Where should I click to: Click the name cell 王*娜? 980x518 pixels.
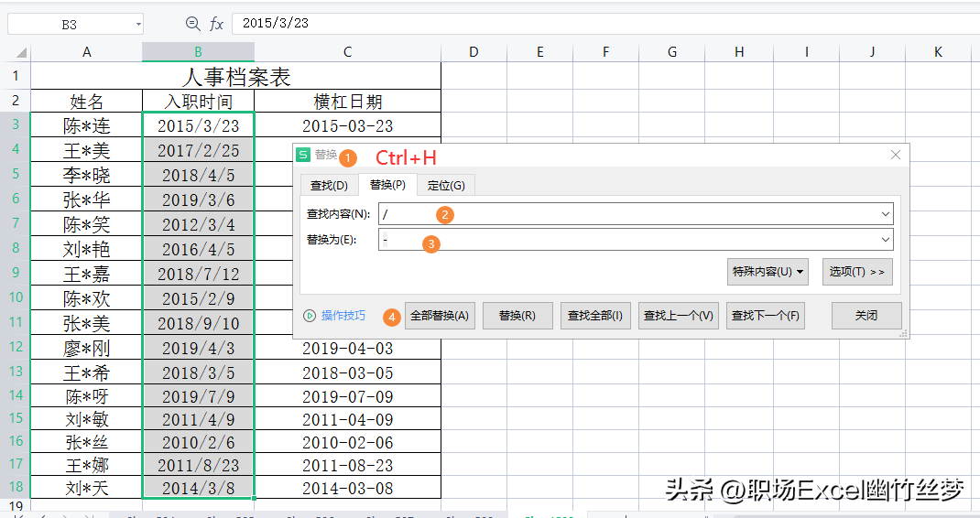(86, 465)
